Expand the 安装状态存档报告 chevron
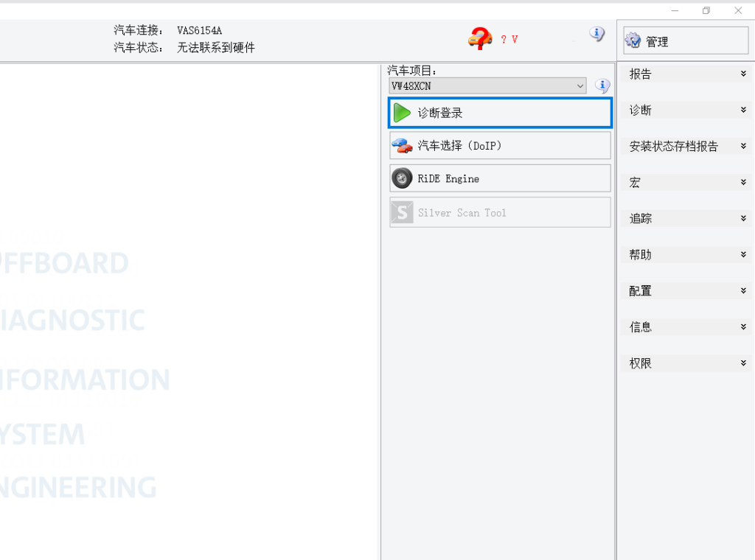This screenshot has height=560, width=755. click(x=743, y=146)
